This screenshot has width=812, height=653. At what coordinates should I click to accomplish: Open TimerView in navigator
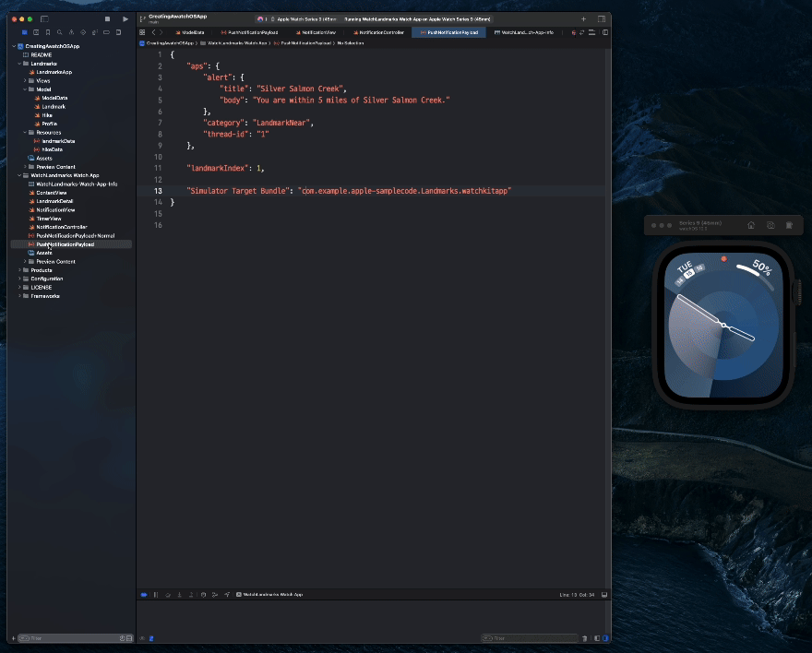[49, 219]
